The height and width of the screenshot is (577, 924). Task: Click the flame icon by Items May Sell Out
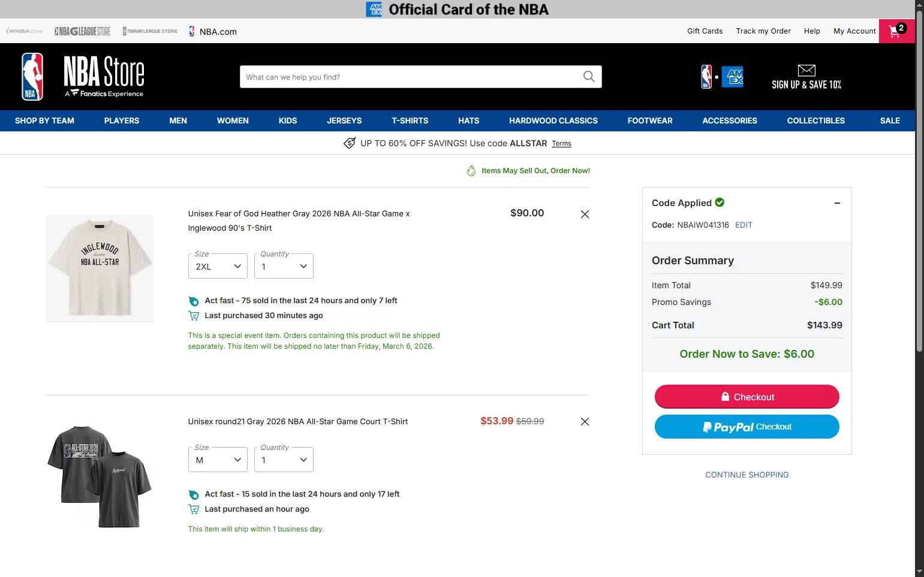[x=471, y=171]
